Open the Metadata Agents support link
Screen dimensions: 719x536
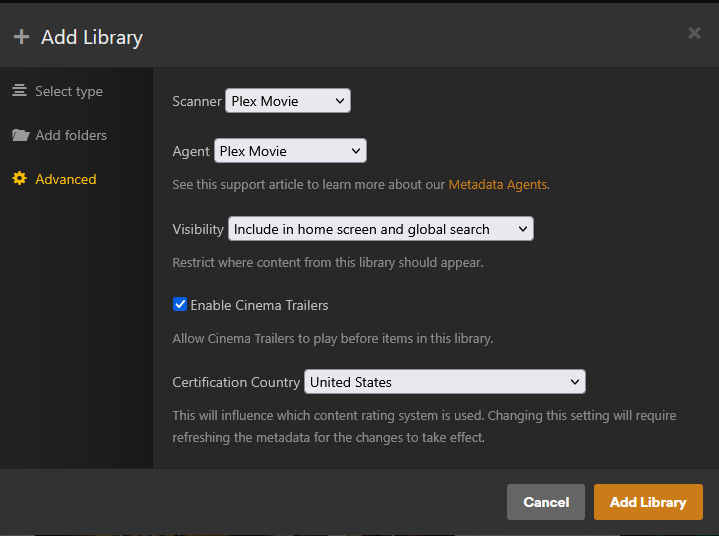point(498,184)
